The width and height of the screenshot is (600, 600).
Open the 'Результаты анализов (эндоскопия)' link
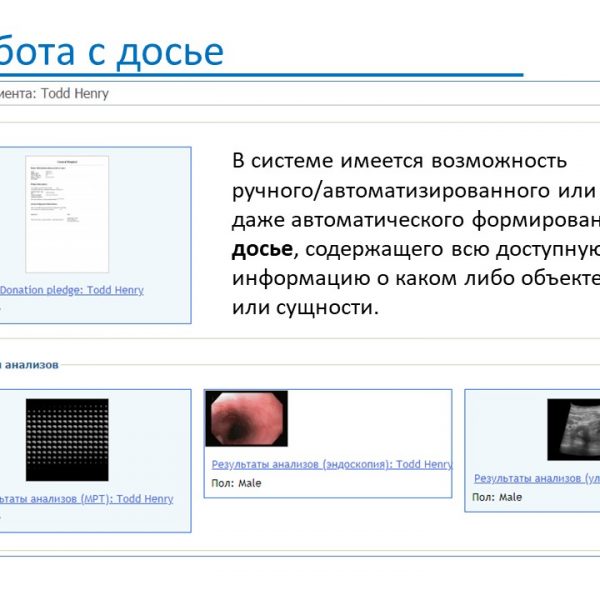(331, 465)
